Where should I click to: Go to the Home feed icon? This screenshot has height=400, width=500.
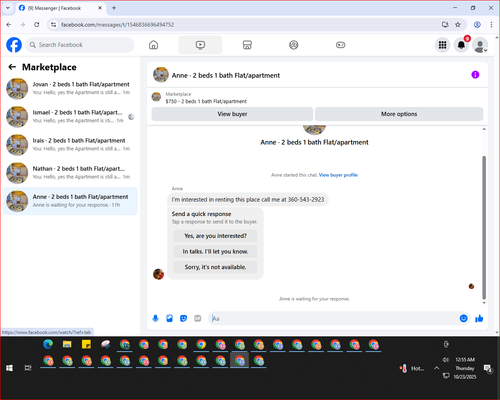click(x=153, y=45)
